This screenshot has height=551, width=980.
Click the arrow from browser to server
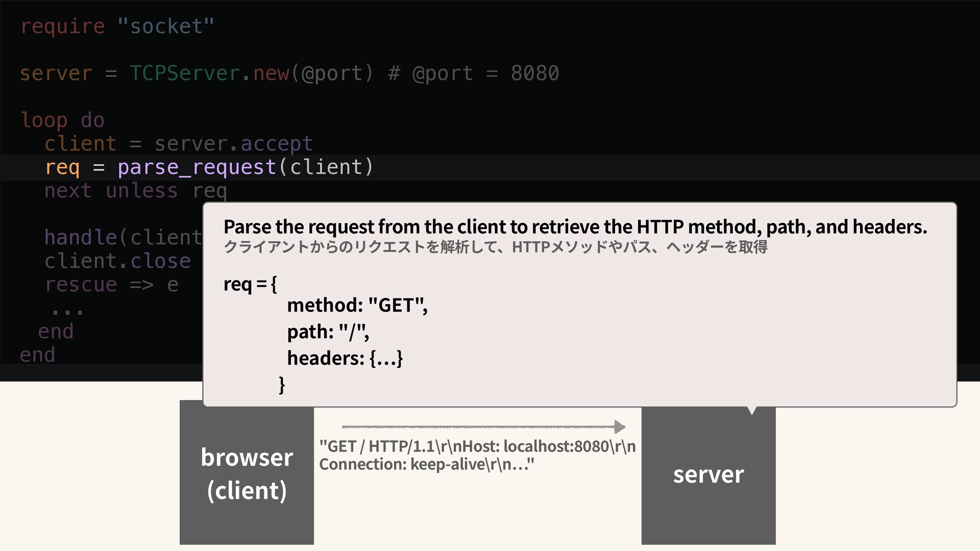[482, 427]
